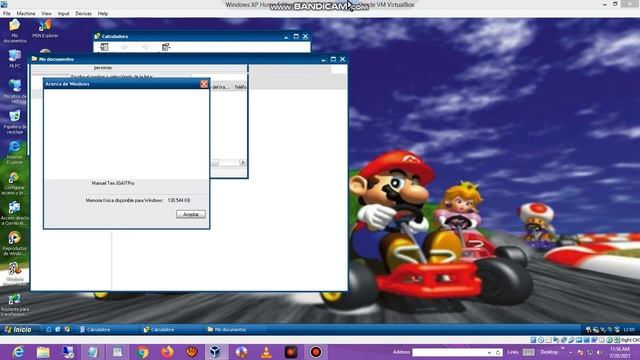This screenshot has height=360, width=640.
Task: Click the forward arrow in Calculadora toolbar
Action: click(145, 47)
